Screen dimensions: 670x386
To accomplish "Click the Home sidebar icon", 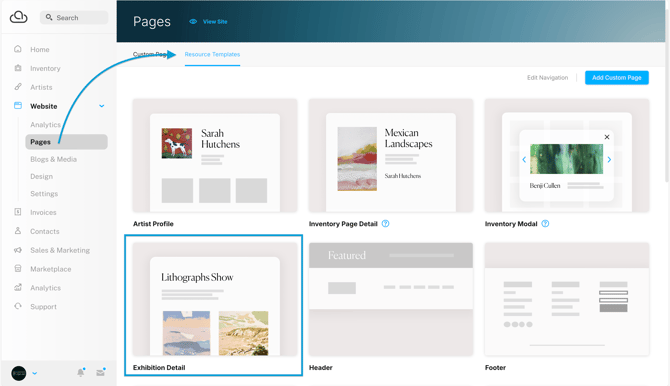I will coord(18,49).
